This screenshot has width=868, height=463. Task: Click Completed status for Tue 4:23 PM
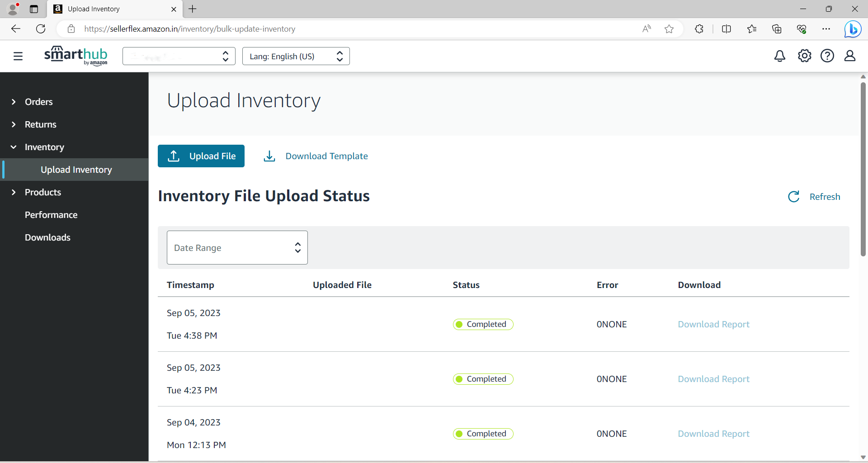(x=483, y=379)
